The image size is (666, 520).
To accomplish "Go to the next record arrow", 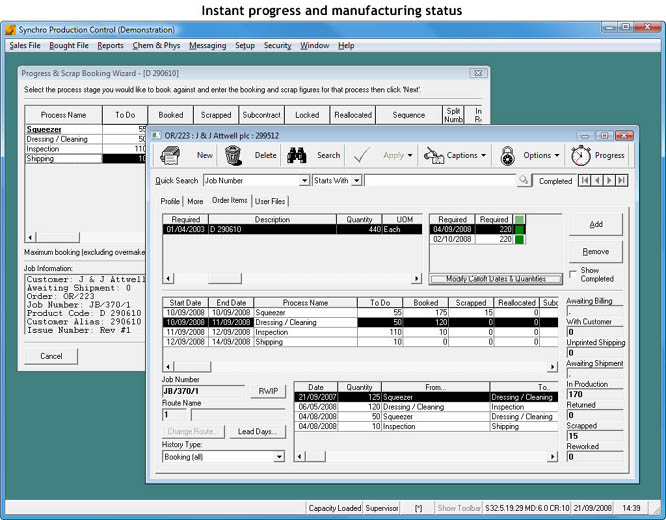I will (x=609, y=181).
